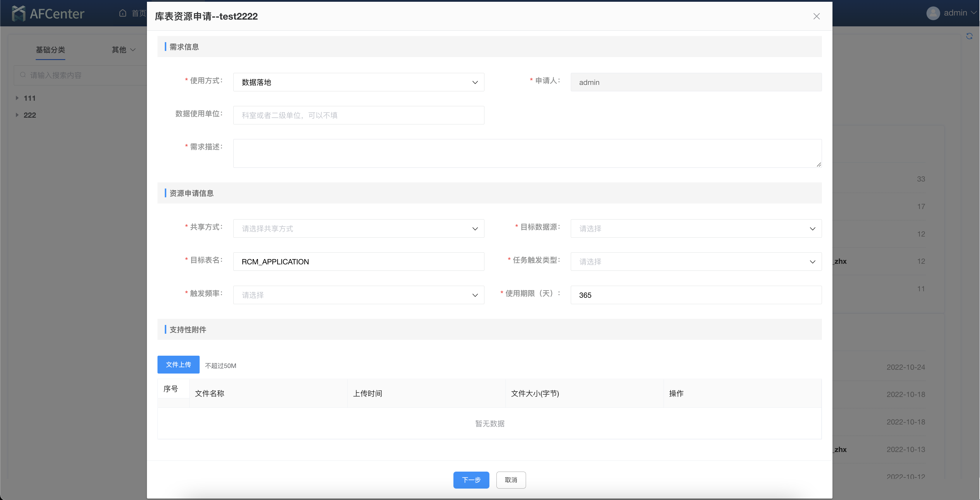Image resolution: width=980 pixels, height=500 pixels.
Task: Click the AFCenter logo icon
Action: [18, 13]
